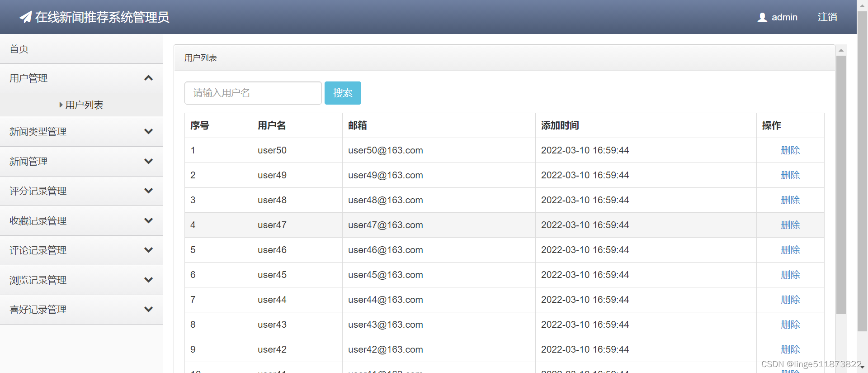Focus the 请输入用户名 search field

coord(253,93)
